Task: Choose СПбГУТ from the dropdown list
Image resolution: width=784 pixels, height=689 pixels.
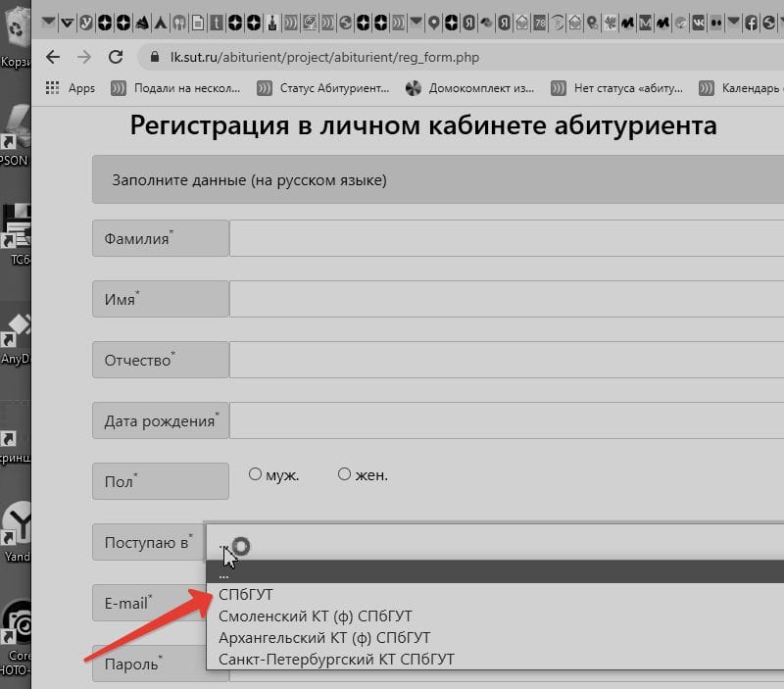Action: point(246,595)
